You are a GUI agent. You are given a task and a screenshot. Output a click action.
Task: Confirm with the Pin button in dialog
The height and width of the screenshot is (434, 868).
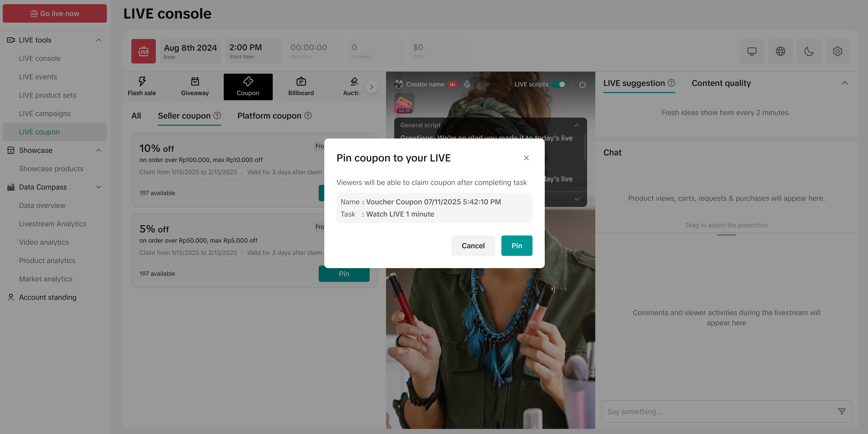[517, 246]
